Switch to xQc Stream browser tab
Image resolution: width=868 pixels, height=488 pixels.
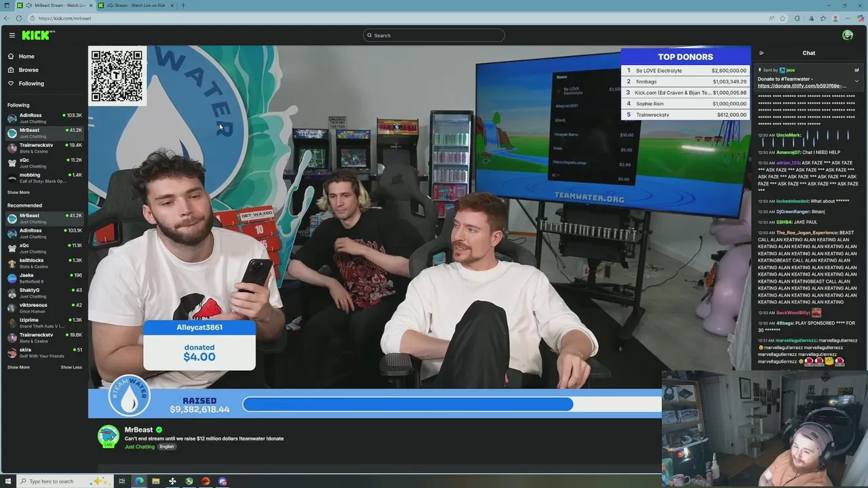[x=136, y=5]
